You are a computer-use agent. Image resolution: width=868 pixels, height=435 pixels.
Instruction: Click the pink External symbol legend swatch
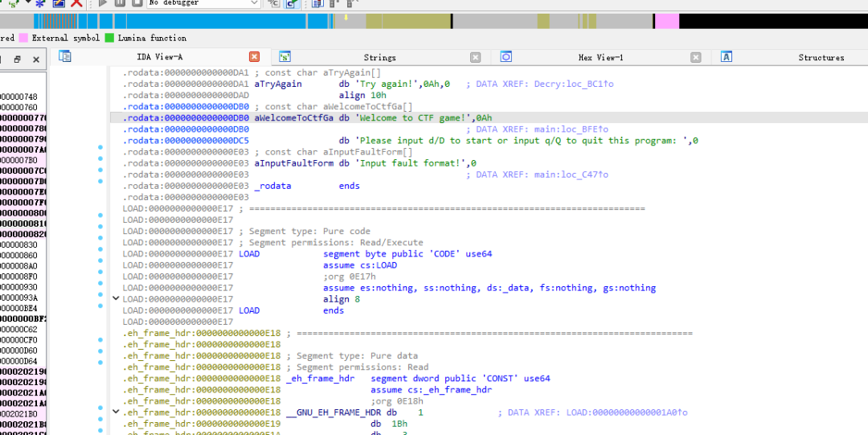coord(23,39)
